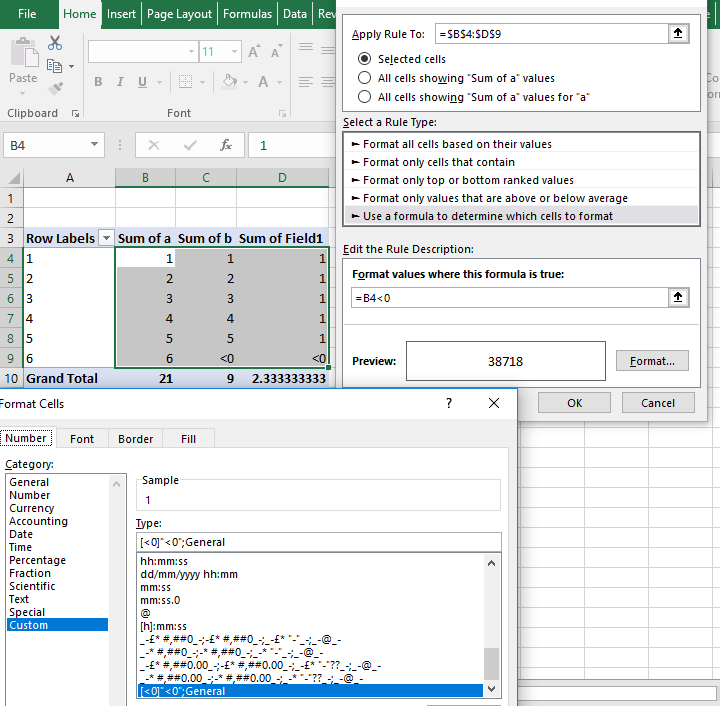Open the Row Labels filter dropdown
The height and width of the screenshot is (706, 720).
pyautogui.click(x=107, y=238)
